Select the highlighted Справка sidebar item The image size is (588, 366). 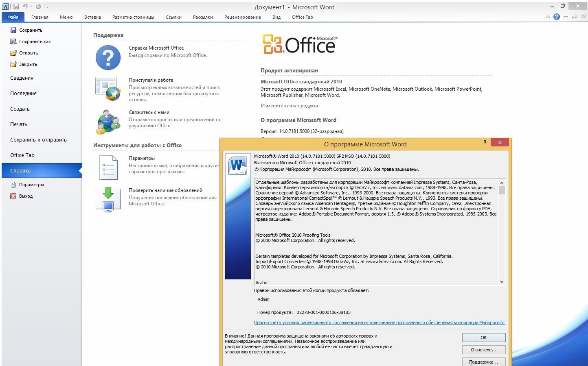click(42, 171)
